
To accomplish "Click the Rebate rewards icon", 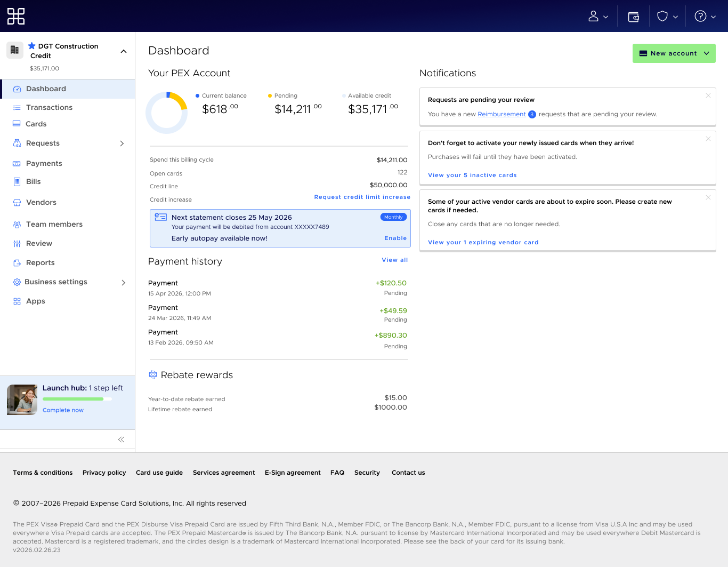I will pos(153,375).
